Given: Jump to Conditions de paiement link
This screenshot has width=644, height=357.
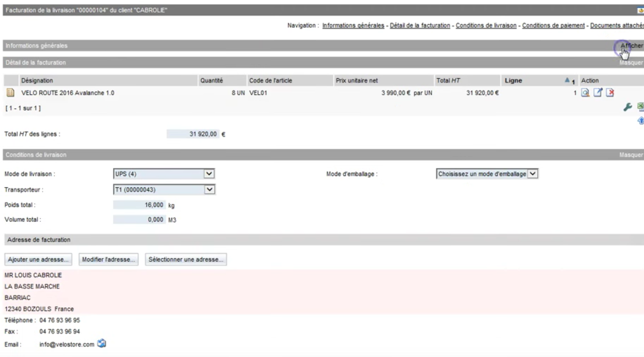Looking at the screenshot, I should (x=553, y=26).
